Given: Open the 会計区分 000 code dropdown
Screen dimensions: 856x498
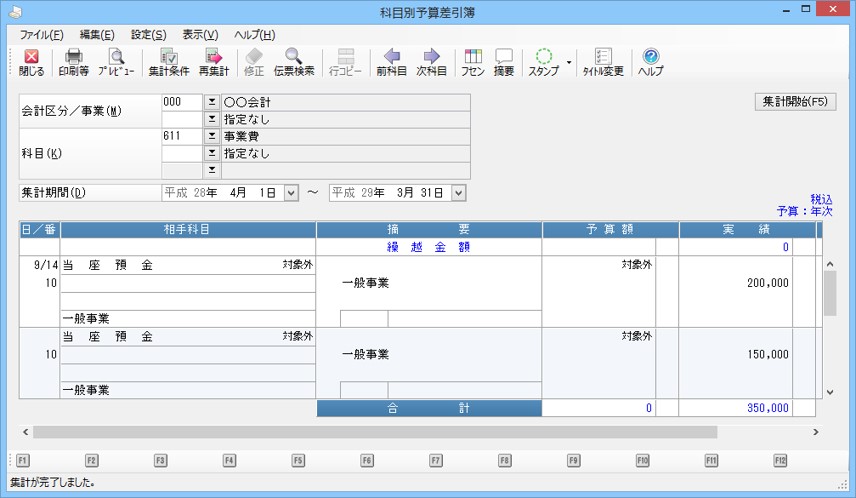Looking at the screenshot, I should click(211, 102).
